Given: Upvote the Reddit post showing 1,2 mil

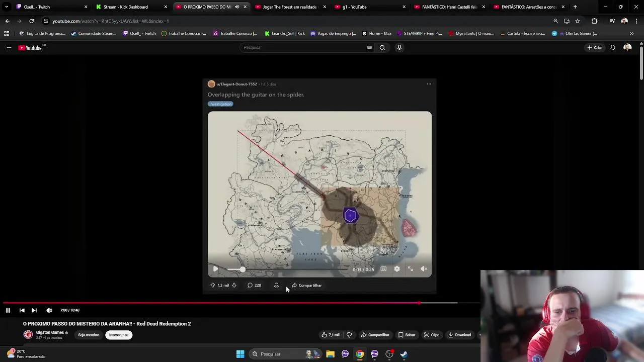Looking at the screenshot, I should pos(213,285).
